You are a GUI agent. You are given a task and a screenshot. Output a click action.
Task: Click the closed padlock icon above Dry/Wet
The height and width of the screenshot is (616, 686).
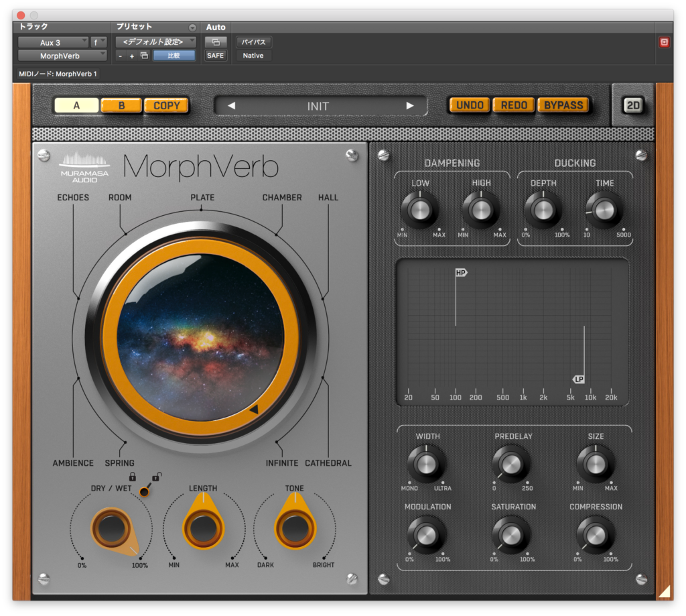132,477
